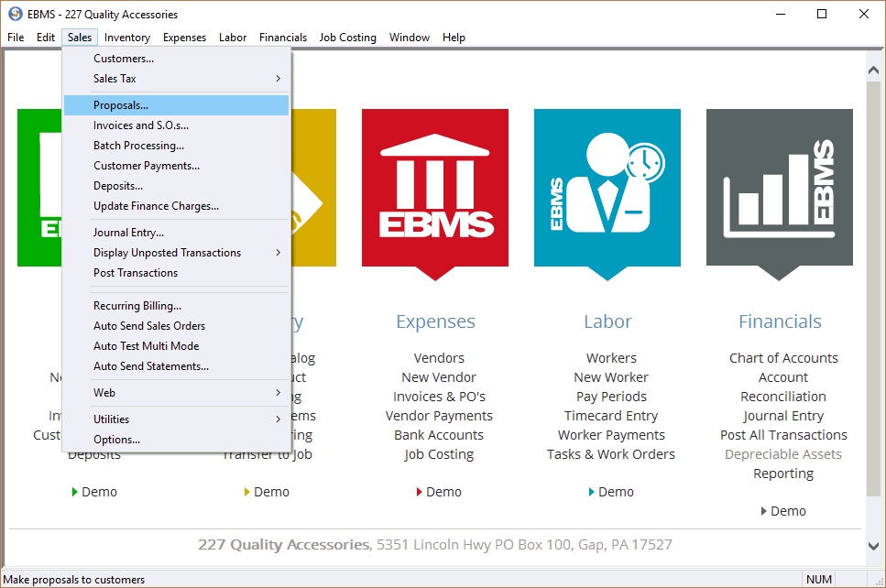886x588 pixels.
Task: Click the blue Labor worker tile icon
Action: click(607, 194)
